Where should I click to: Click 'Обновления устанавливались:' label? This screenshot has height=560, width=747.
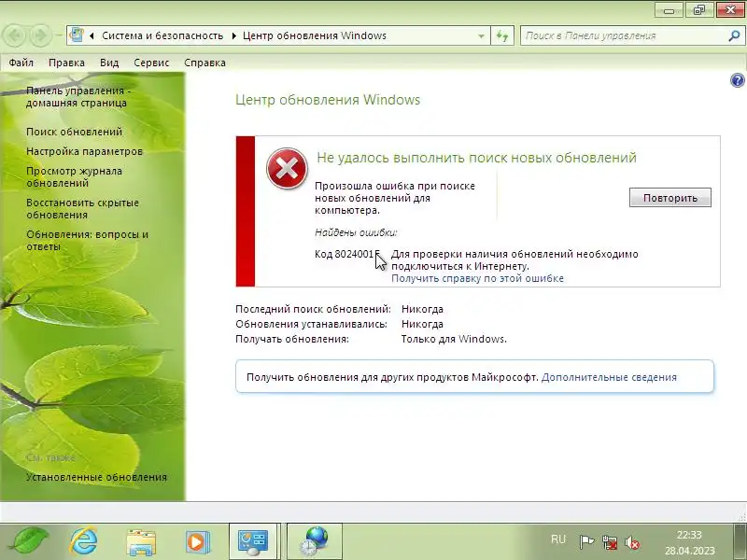pos(311,324)
